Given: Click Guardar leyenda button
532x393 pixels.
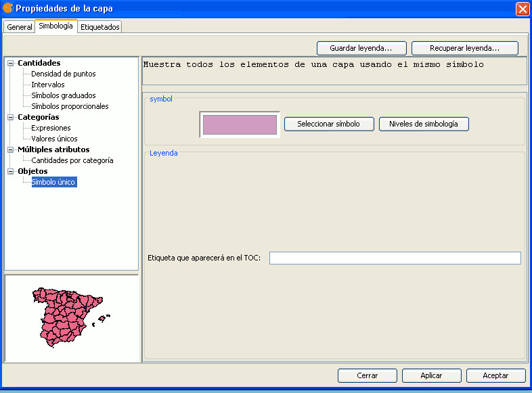Looking at the screenshot, I should click(361, 48).
